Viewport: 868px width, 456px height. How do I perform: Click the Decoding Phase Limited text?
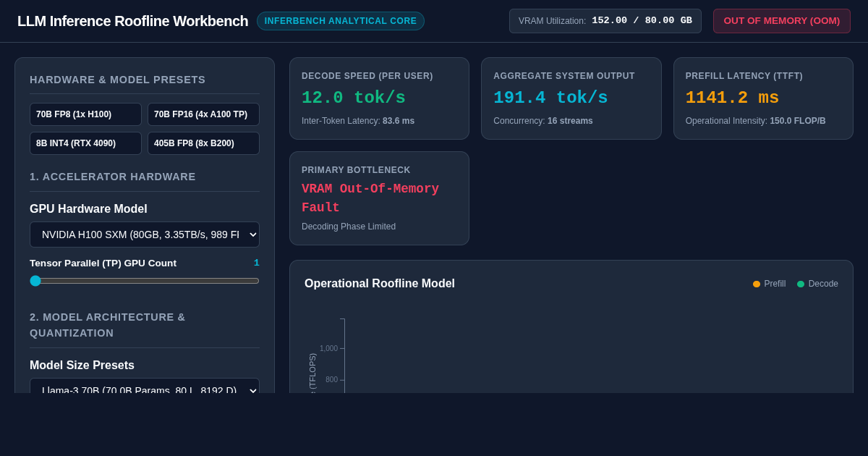349,227
